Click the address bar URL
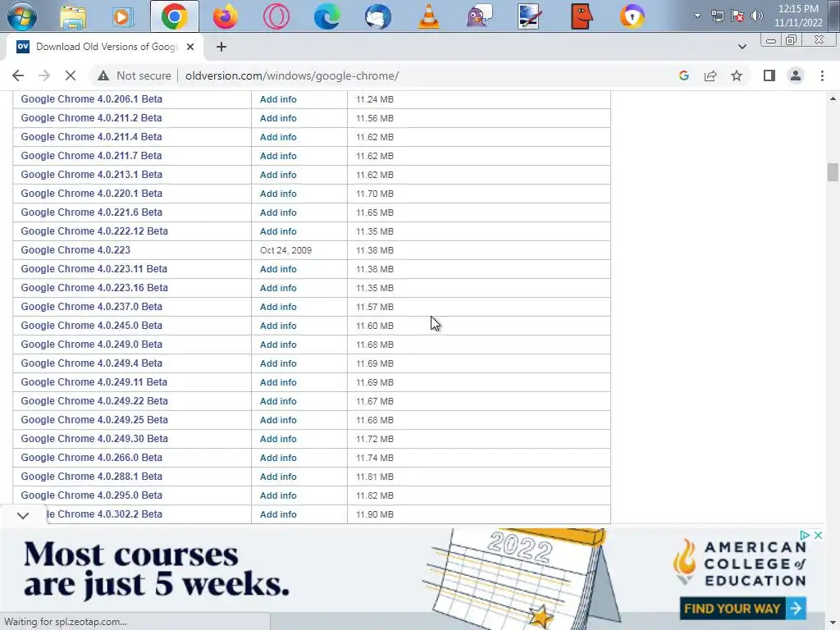 [x=292, y=75]
